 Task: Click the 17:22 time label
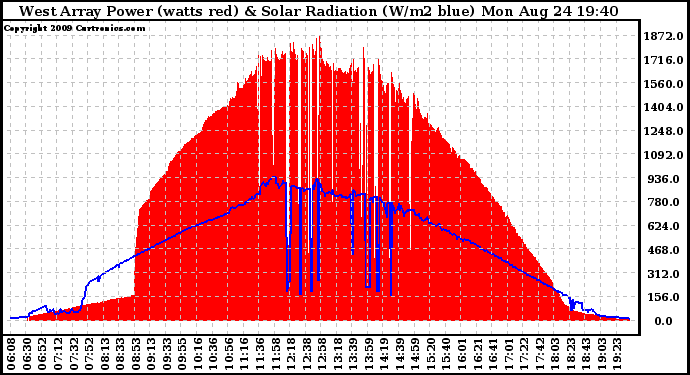click(524, 354)
